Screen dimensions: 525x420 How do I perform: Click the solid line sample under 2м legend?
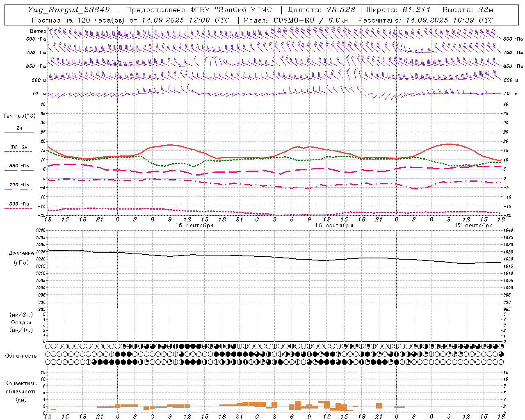point(19,132)
